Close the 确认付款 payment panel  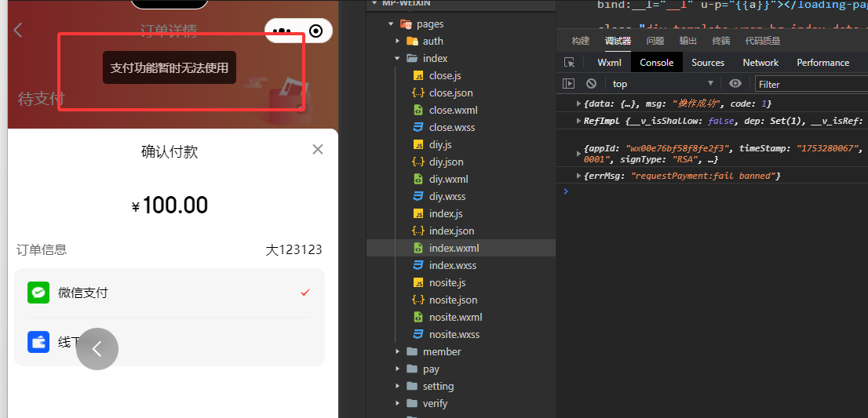[318, 149]
